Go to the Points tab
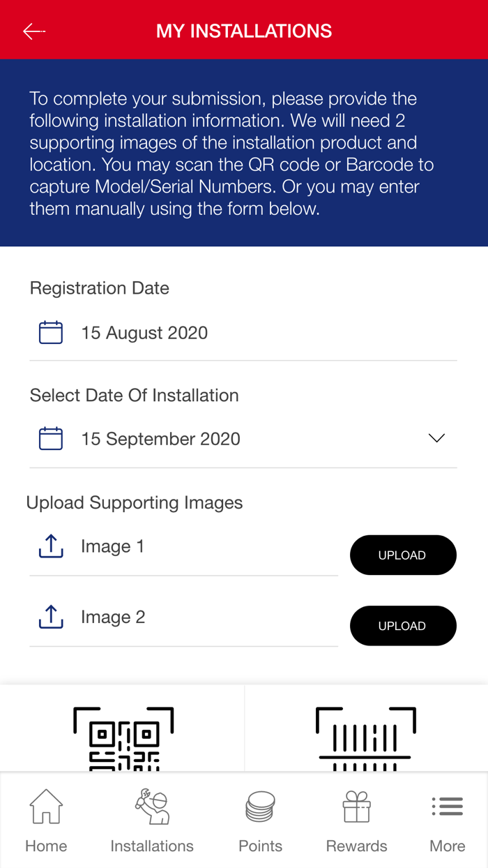Viewport: 488px width, 868px height. [260, 821]
